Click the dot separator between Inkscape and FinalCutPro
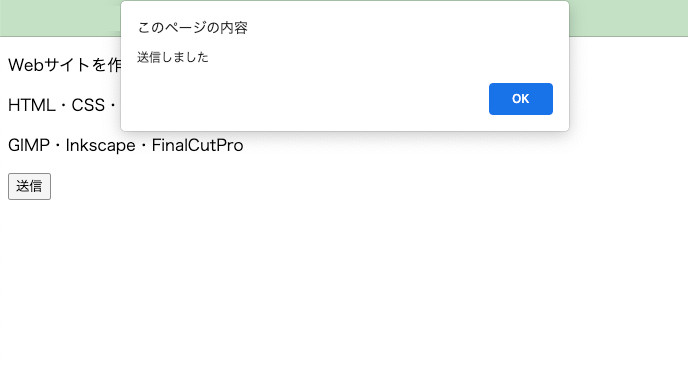Screen dimensions: 688x380 (143, 146)
